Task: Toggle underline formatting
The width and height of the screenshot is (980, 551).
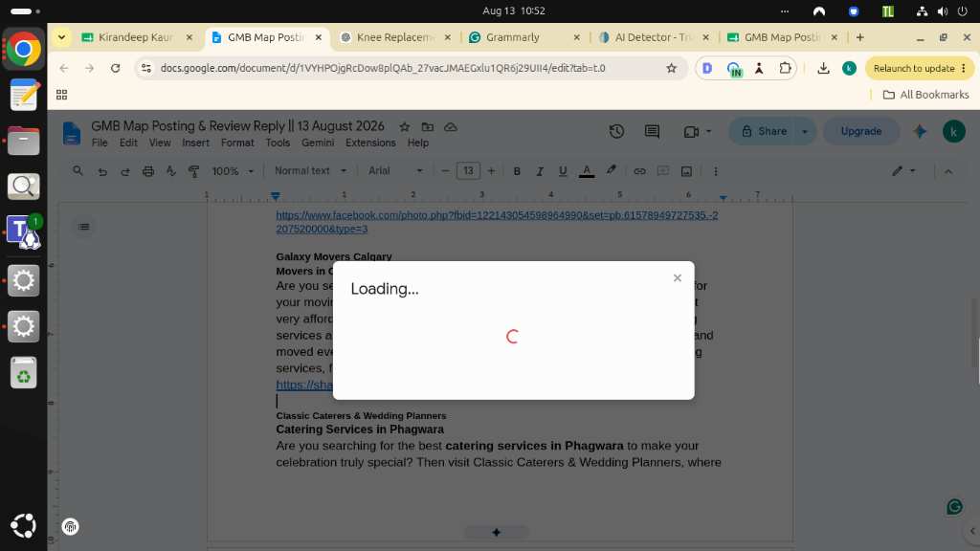Action: [x=563, y=171]
